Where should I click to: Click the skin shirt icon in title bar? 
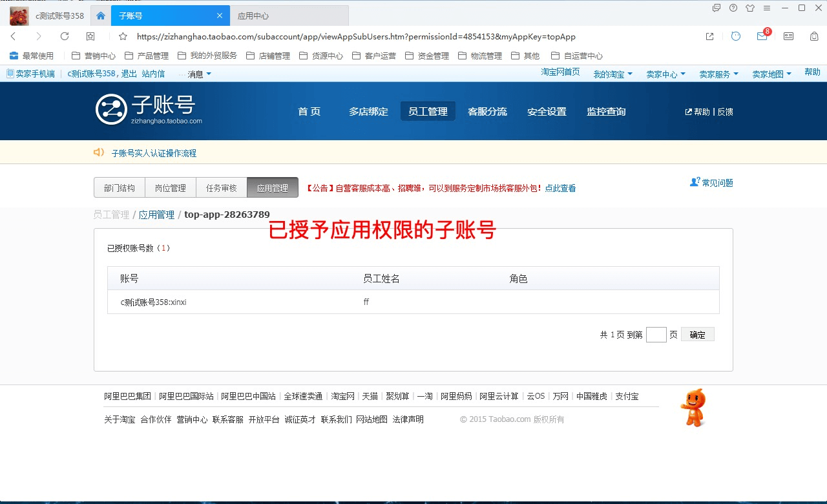(750, 8)
